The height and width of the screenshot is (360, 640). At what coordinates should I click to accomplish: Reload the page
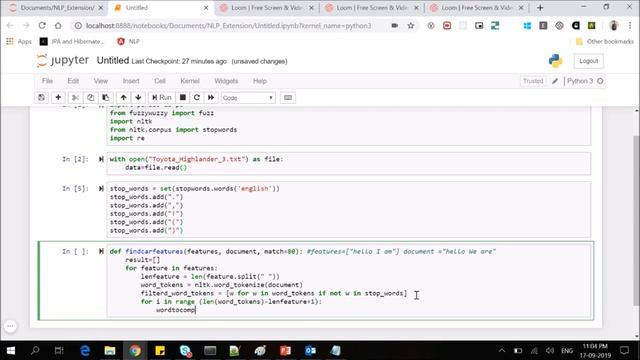click(x=42, y=26)
